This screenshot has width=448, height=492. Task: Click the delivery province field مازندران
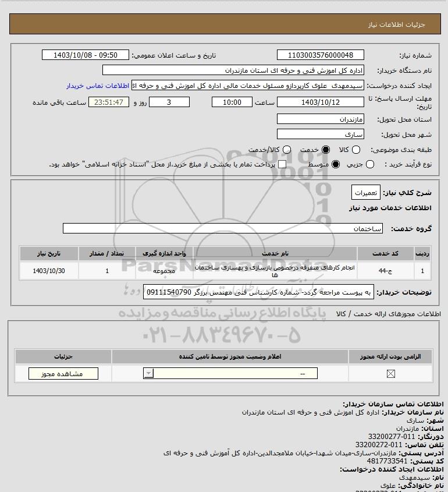(x=321, y=119)
